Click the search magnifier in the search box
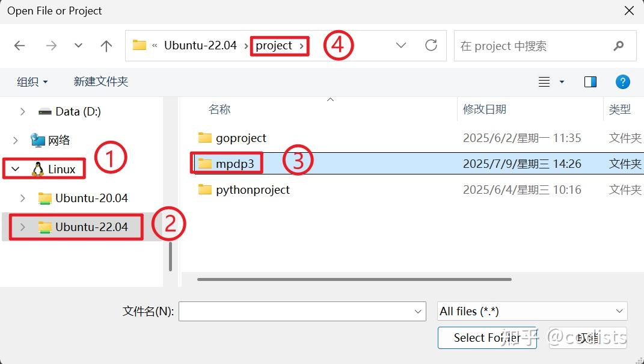Viewport: 644px width, 364px height. point(619,45)
